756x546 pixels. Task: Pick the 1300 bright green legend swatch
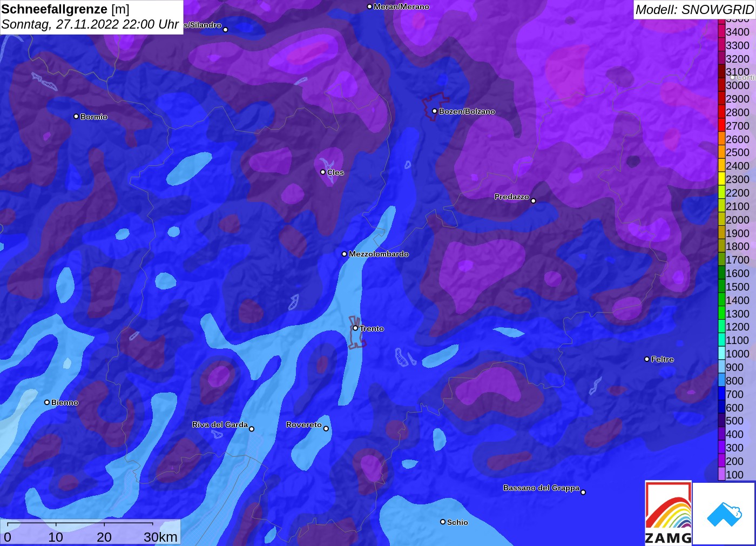(721, 313)
